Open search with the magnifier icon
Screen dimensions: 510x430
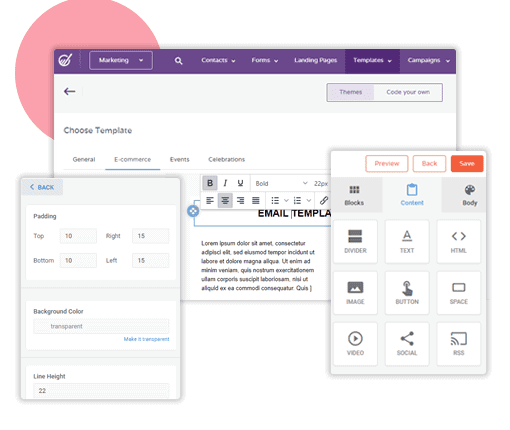179,61
